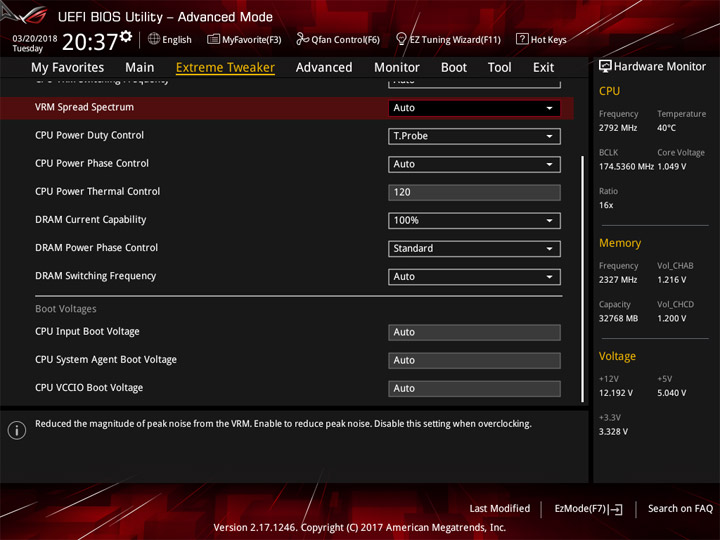
Task: Click the settings gear icon beside the clock
Action: pos(126,37)
